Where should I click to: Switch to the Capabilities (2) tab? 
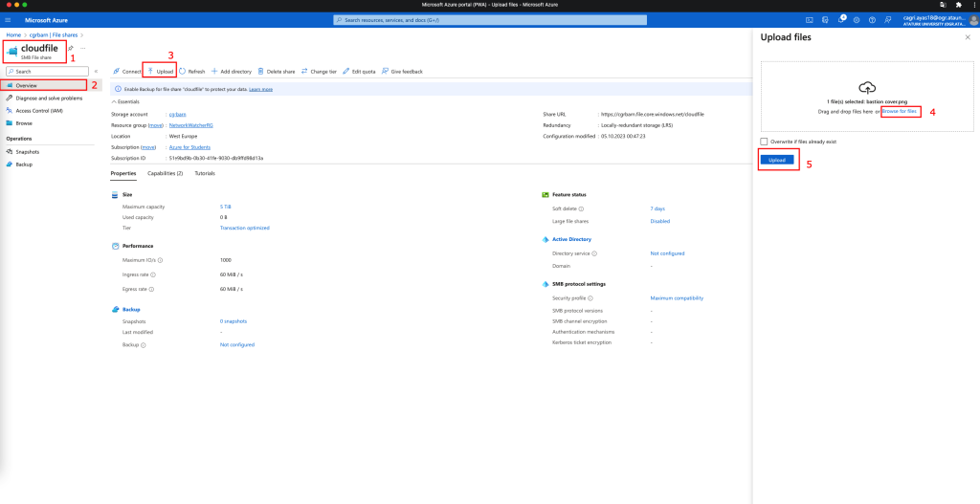tap(165, 173)
